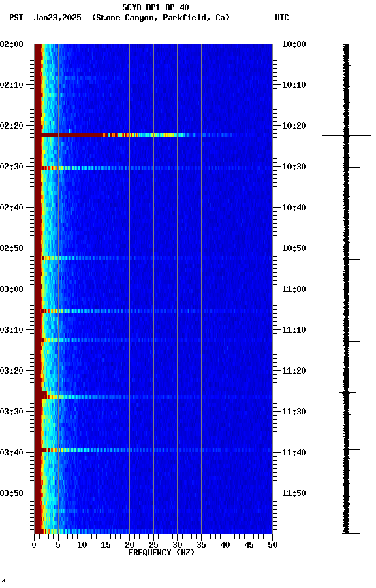376x588 pixels.
Task: Click the spectrogram event band near 03:12
Action: [153, 340]
